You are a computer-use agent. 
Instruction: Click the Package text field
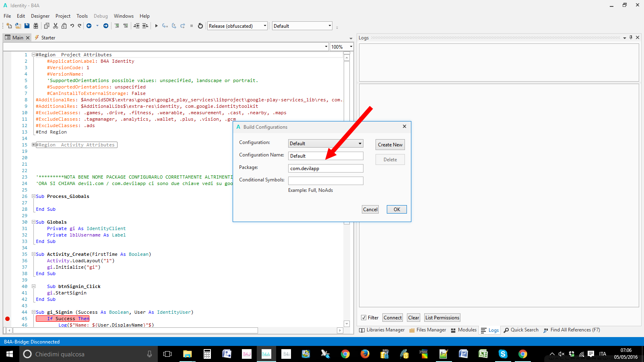[x=326, y=169]
